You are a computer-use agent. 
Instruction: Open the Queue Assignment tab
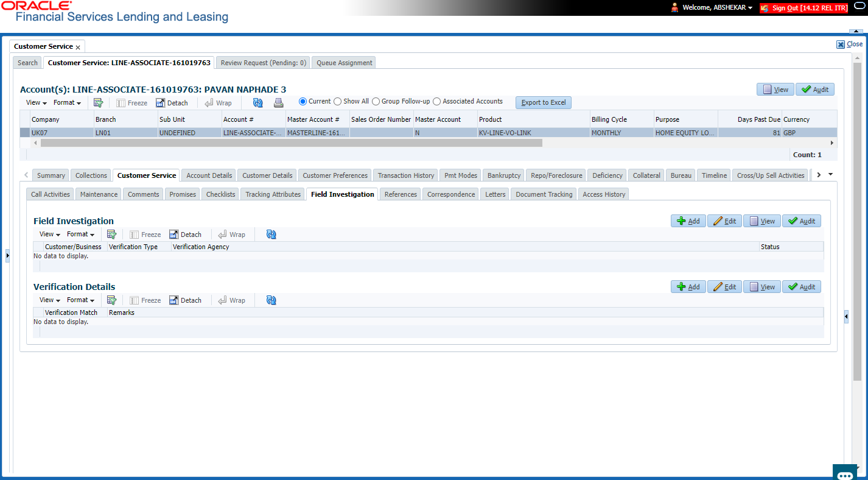(x=345, y=63)
